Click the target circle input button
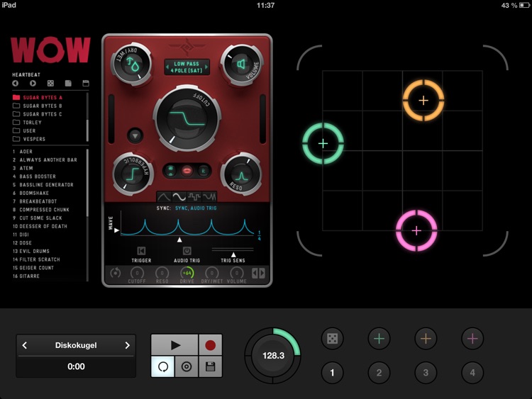532x399 pixels. [x=187, y=366]
